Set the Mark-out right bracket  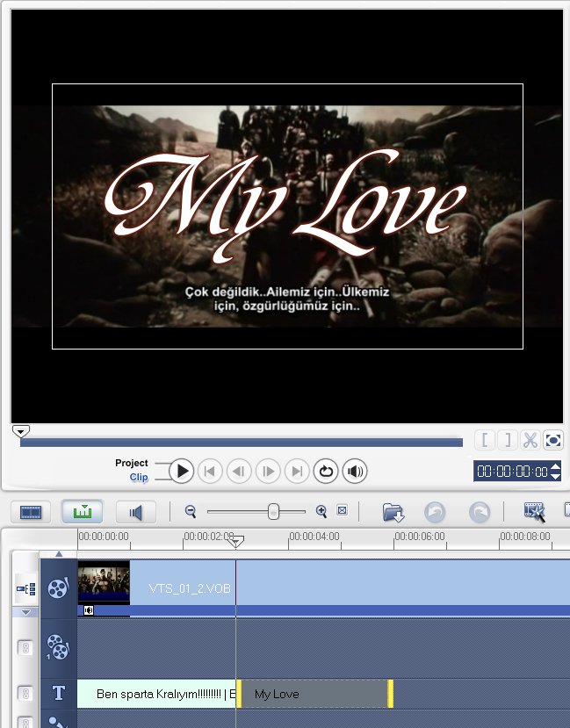506,440
